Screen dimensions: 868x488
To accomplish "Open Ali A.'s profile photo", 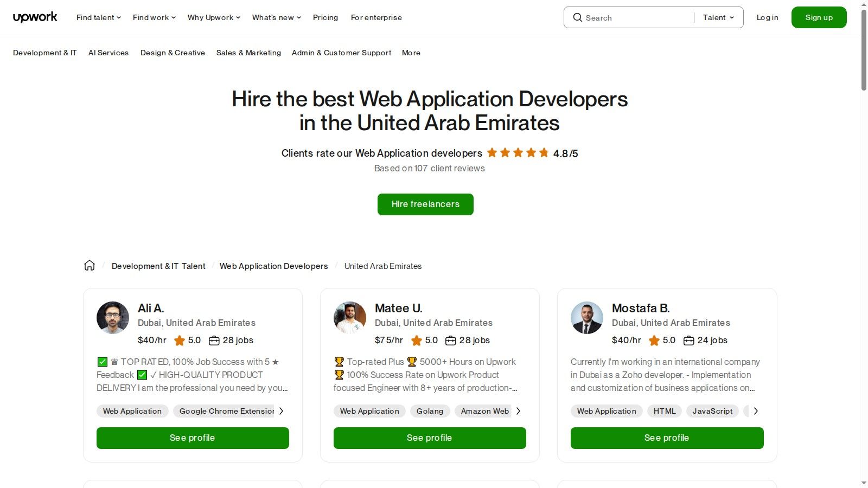I will point(113,318).
